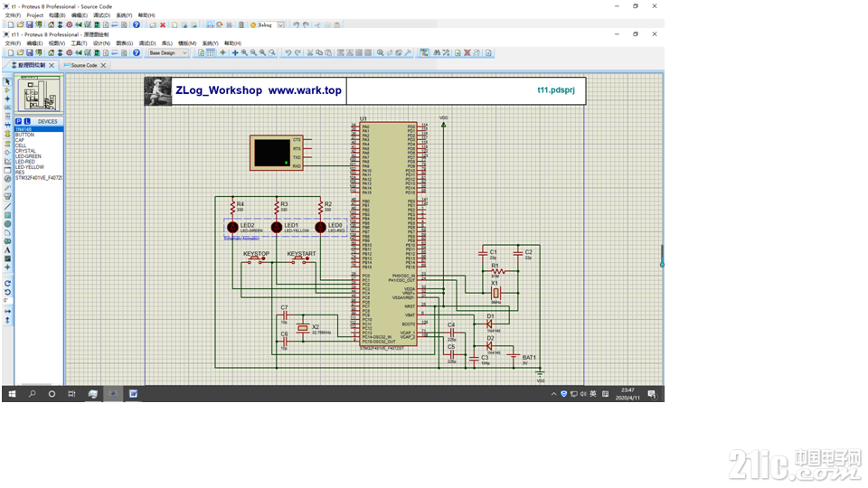Click the horizontal mirror flip icon
Image resolution: width=868 pixels, height=488 pixels.
(x=7, y=311)
